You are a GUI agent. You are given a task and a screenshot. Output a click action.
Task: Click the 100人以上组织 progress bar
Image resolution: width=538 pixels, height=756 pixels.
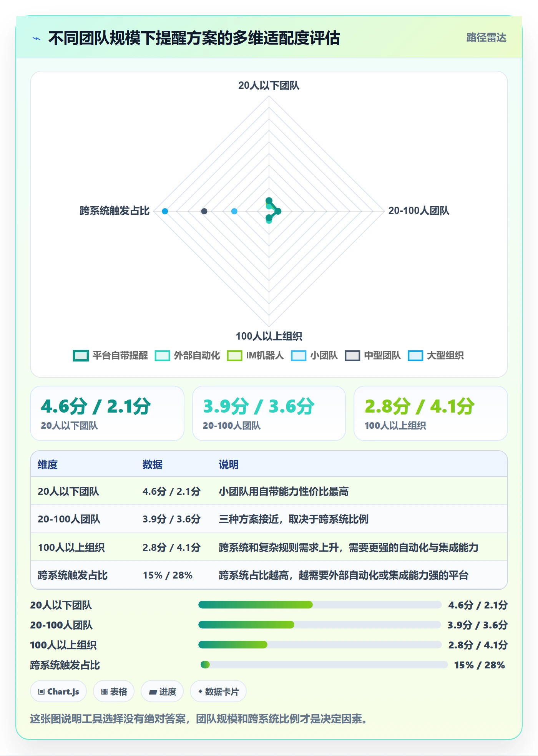320,645
